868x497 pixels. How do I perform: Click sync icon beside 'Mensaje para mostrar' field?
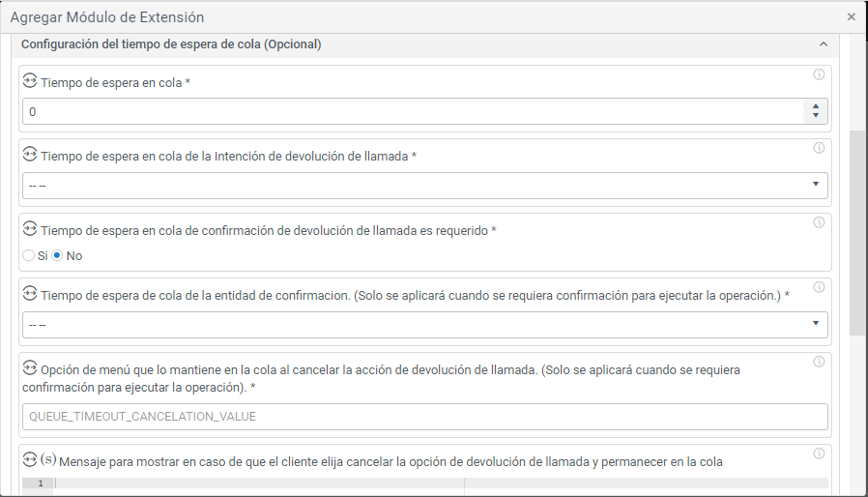[x=30, y=460]
